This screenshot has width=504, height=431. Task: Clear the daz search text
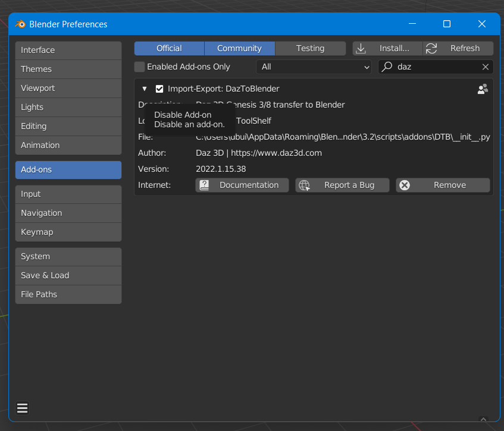click(x=486, y=67)
